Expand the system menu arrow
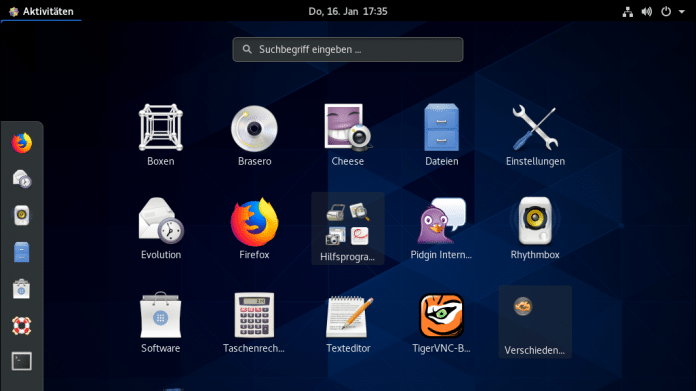Viewport: 696px width, 391px height. pyautogui.click(x=681, y=12)
